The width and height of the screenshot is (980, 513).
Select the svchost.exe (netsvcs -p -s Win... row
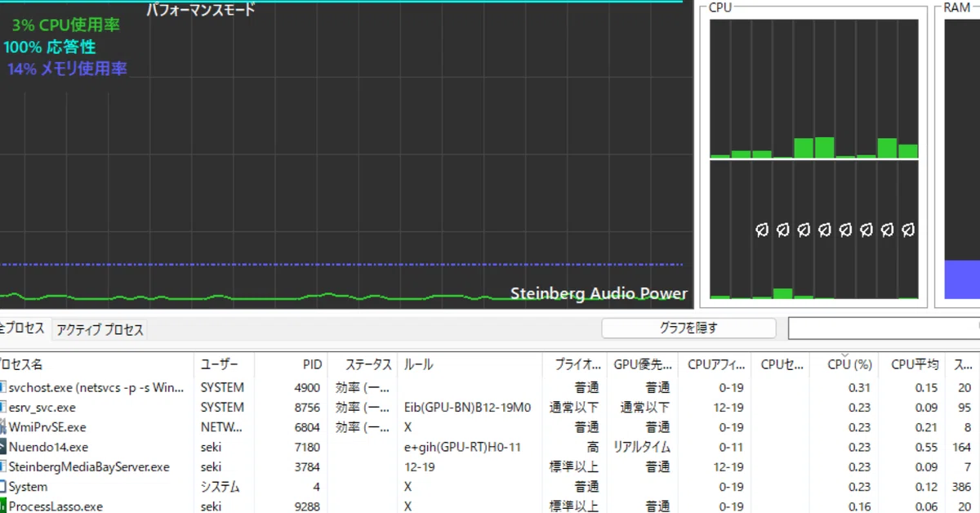(x=490, y=387)
